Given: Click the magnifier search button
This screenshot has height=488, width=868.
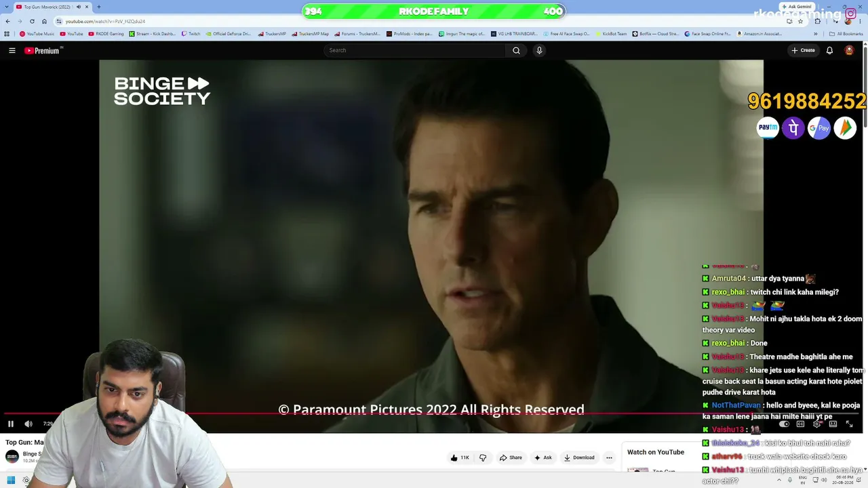Looking at the screenshot, I should [x=516, y=50].
